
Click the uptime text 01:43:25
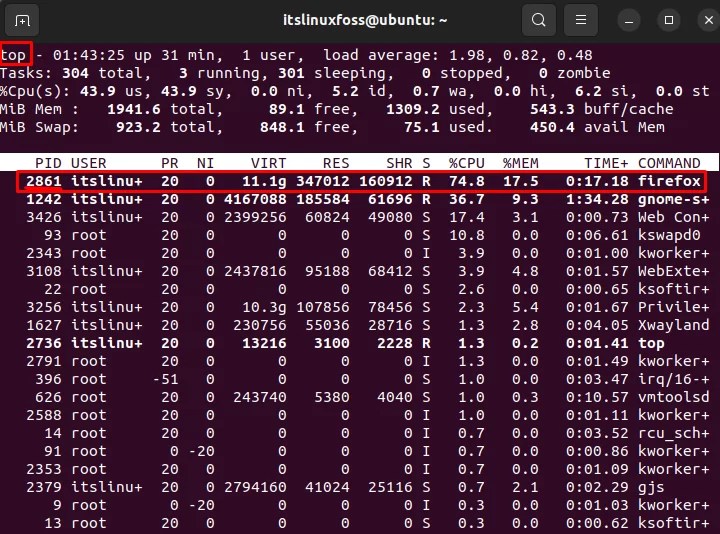point(88,55)
